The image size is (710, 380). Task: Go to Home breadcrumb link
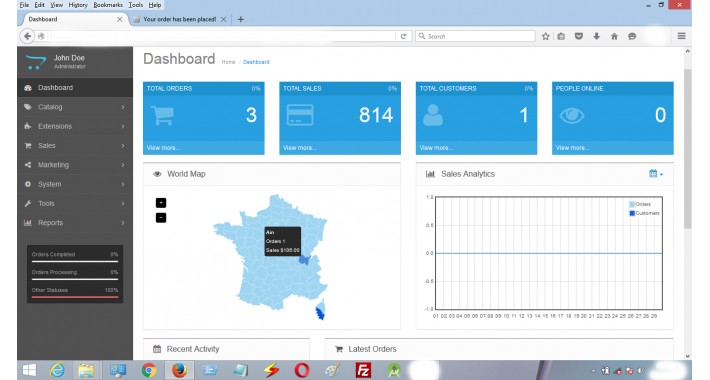228,62
